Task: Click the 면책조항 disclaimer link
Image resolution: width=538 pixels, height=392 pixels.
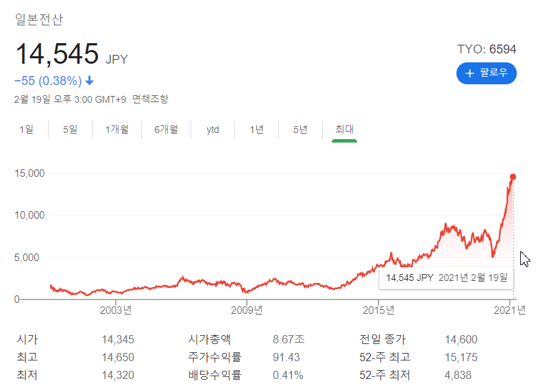Action: coord(150,99)
